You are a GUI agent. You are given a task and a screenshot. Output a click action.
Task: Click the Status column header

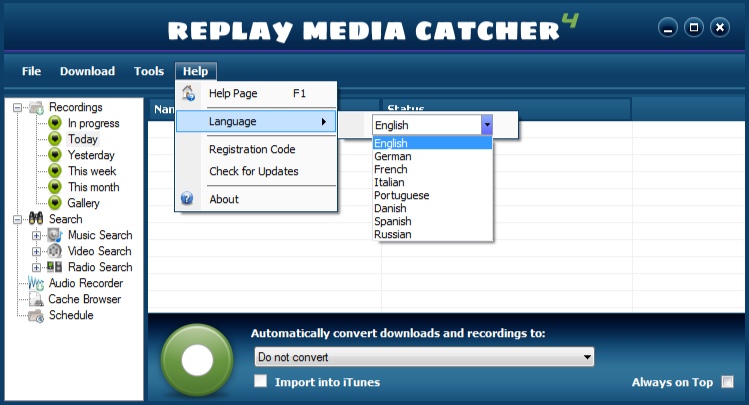pos(506,109)
